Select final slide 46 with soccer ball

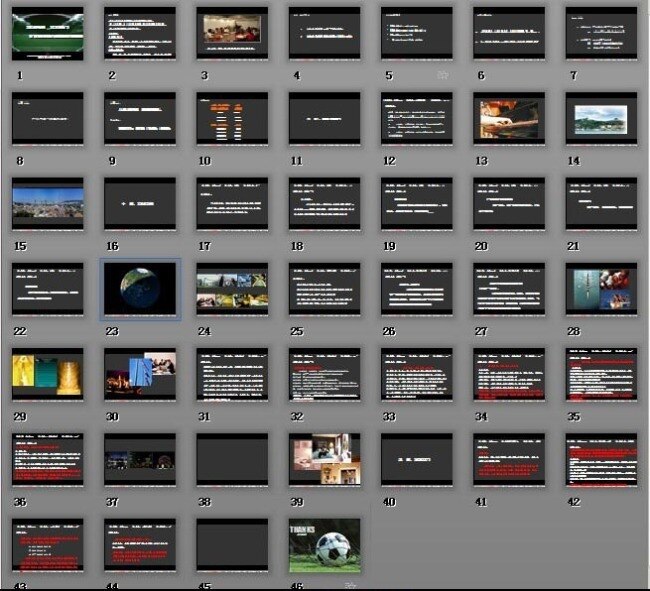(x=325, y=545)
